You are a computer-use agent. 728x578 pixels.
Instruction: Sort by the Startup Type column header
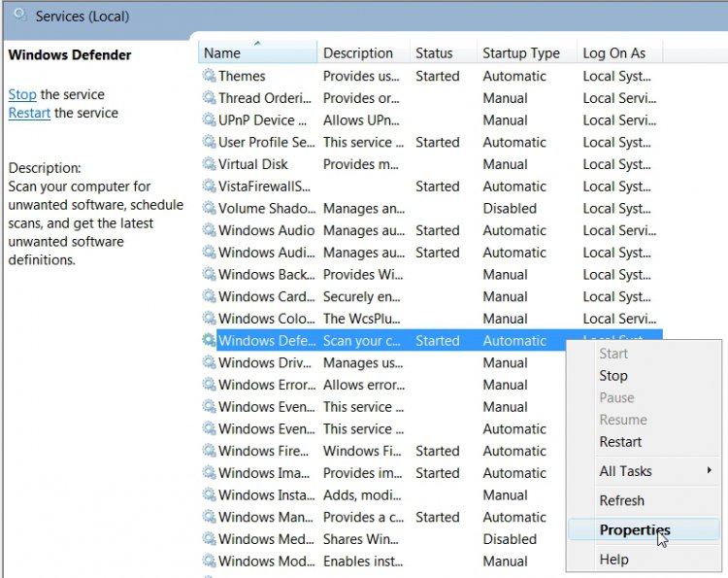(x=526, y=52)
